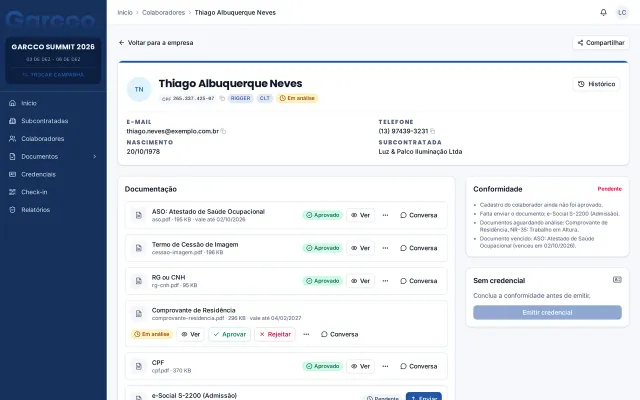The height and width of the screenshot is (400, 640).
Task: Open more options for Termo de Cessão
Action: coord(385,248)
